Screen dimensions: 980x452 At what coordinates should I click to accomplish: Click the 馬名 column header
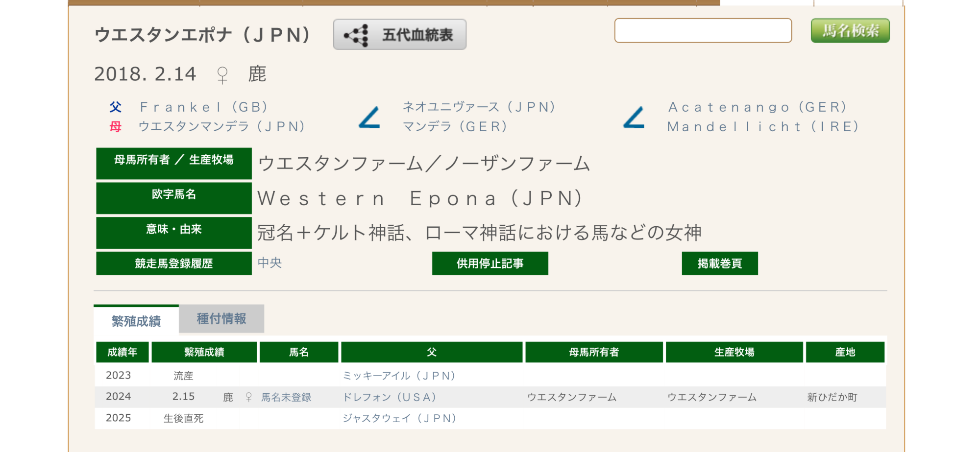(299, 352)
